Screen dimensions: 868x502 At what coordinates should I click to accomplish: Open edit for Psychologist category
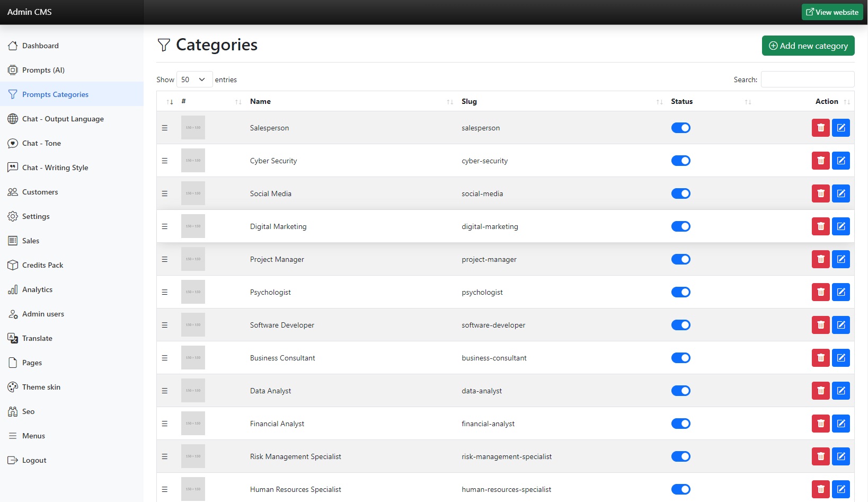840,292
